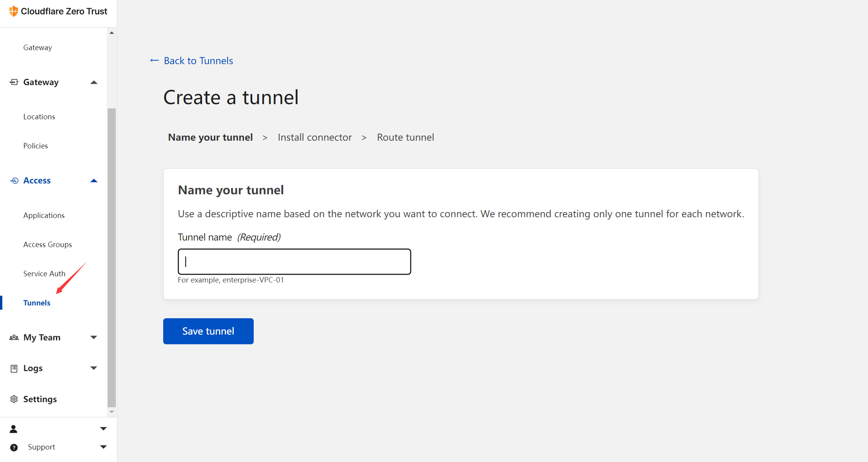Image resolution: width=868 pixels, height=462 pixels.
Task: Select the Access sidebar icon
Action: [x=14, y=180]
